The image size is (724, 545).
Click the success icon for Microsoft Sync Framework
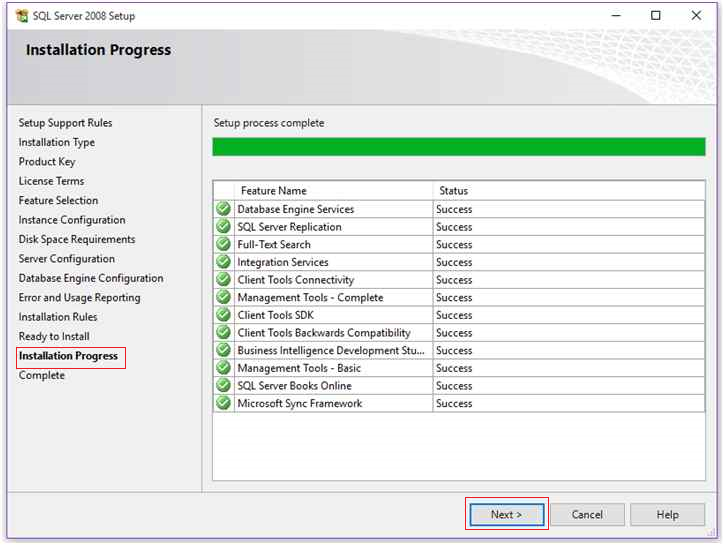point(223,403)
